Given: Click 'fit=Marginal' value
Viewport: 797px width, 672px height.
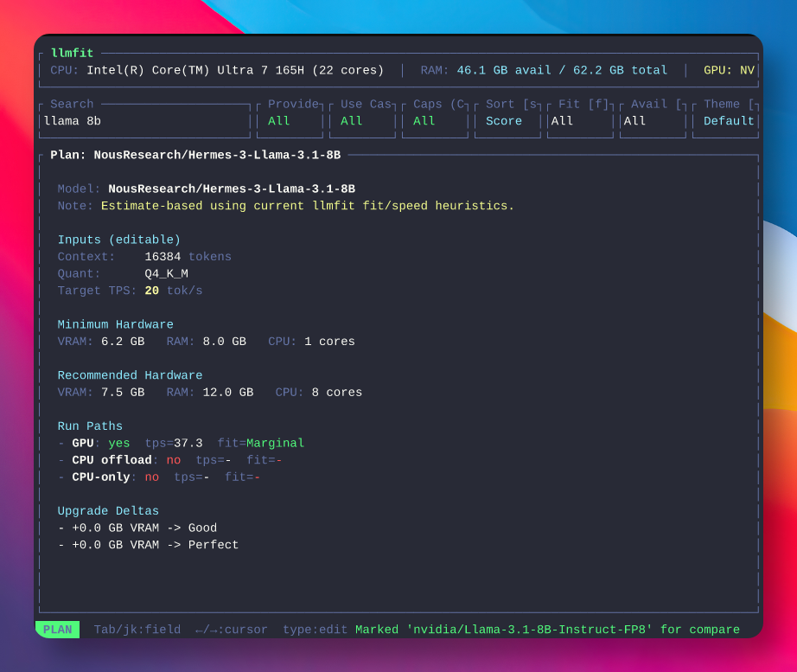Looking at the screenshot, I should tap(261, 443).
